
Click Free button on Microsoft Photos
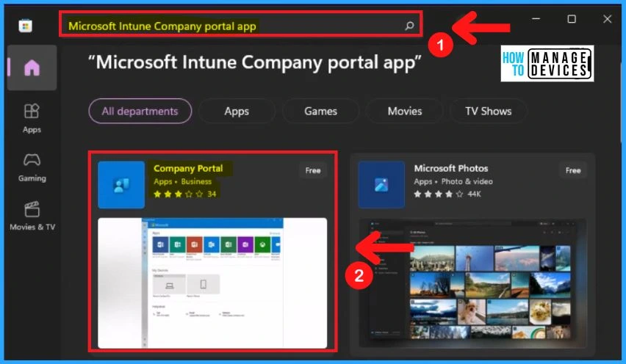(573, 171)
